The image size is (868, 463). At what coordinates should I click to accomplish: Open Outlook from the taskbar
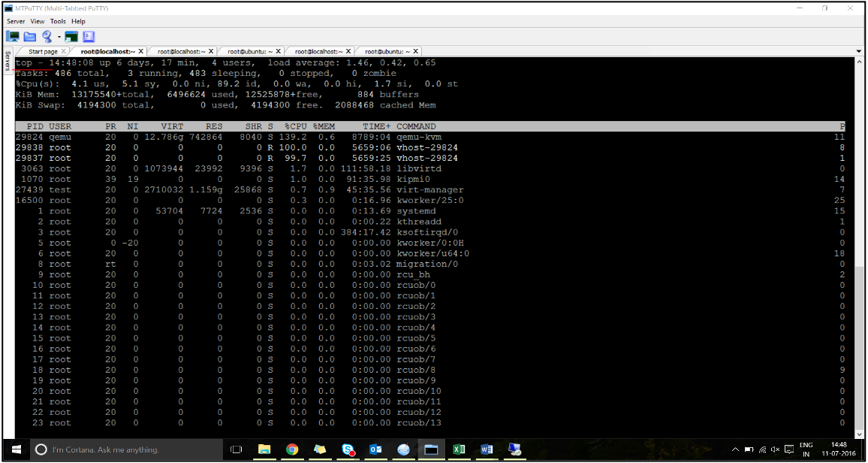click(376, 449)
